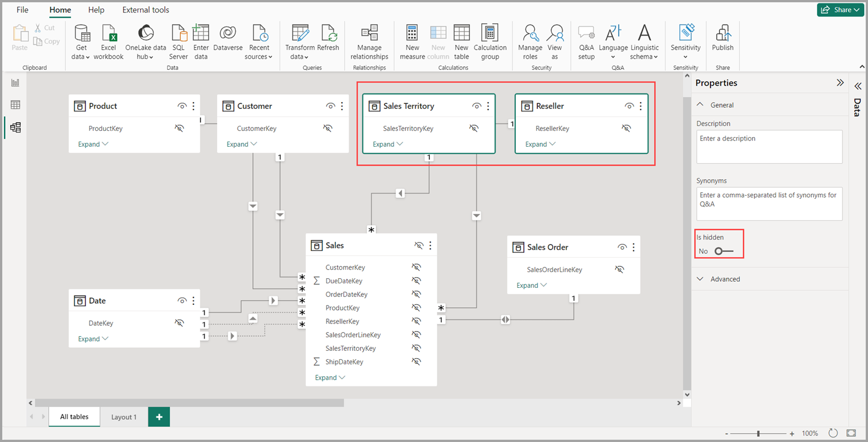Viewport: 868px width, 442px height.
Task: Open the Layout 1 tab
Action: pos(124,416)
